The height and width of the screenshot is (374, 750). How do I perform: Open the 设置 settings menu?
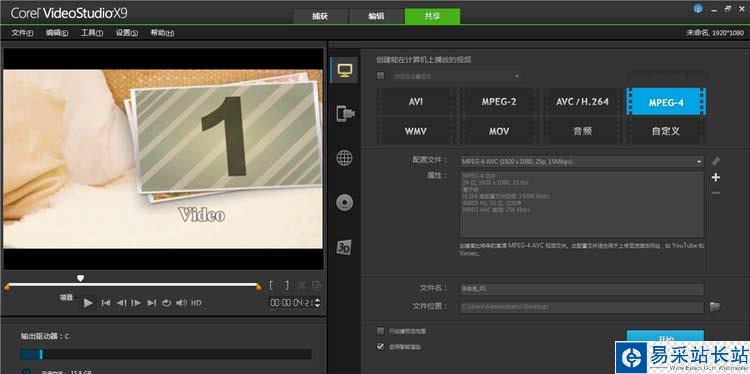click(x=127, y=33)
